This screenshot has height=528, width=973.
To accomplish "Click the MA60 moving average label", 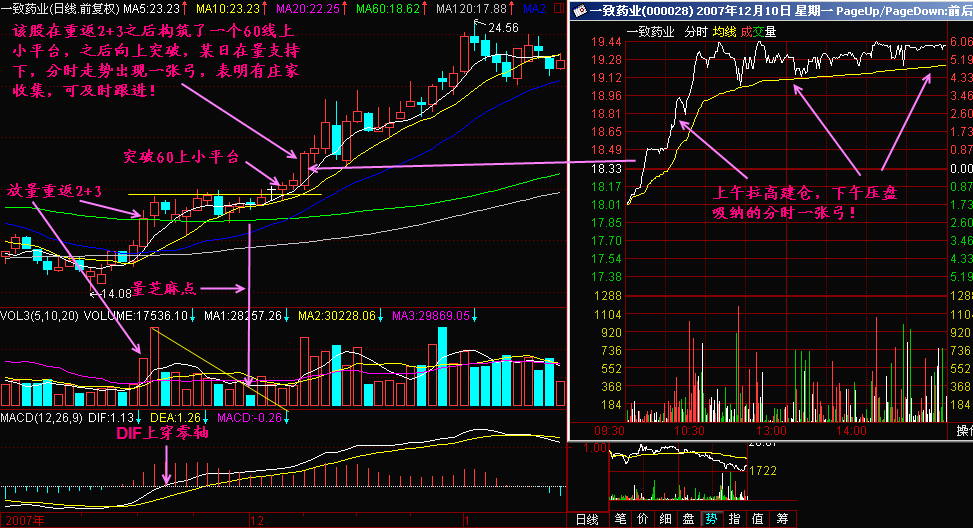I will [388, 9].
